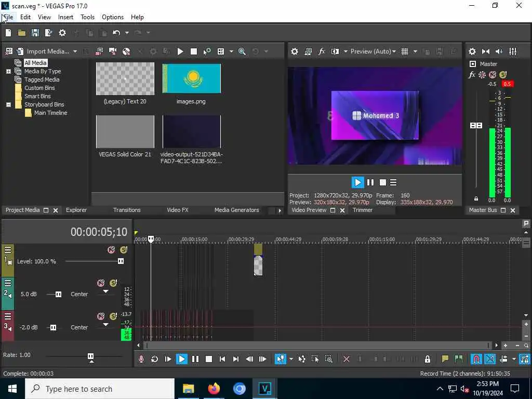Create a new project with the New icon
Screen dimensions: 532x399
coord(8,33)
